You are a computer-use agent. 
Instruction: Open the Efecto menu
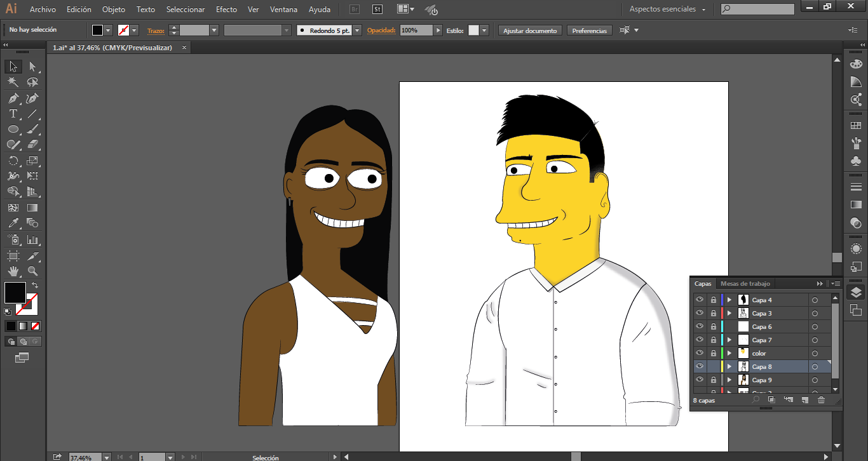[x=226, y=10]
